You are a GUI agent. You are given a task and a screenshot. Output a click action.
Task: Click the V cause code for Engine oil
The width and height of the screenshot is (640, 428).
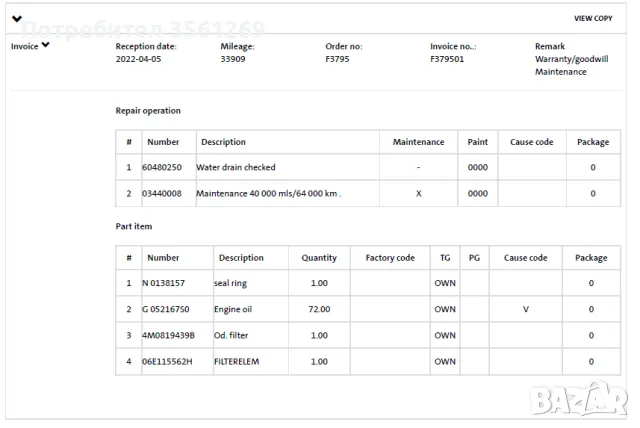pyautogui.click(x=525, y=309)
